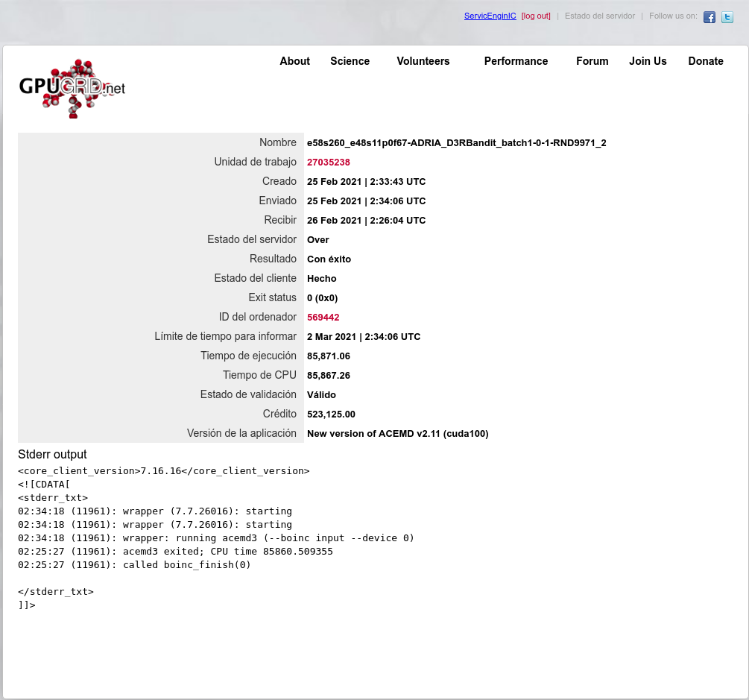This screenshot has width=749, height=700.
Task: Open computer ID 569442
Action: pyautogui.click(x=323, y=317)
